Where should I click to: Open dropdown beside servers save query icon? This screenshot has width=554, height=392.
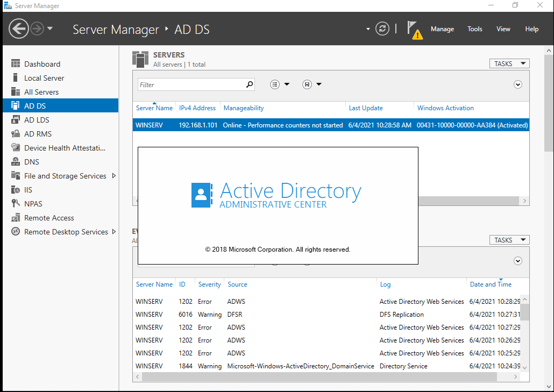click(319, 84)
